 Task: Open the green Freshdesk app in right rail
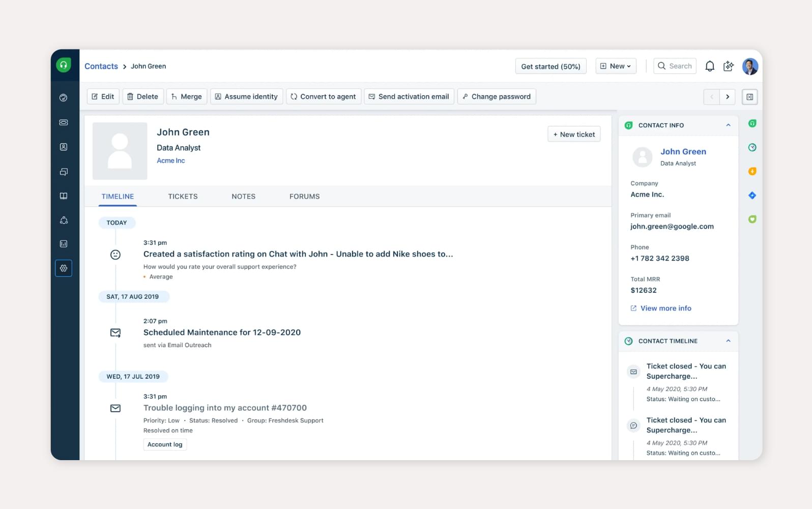(752, 123)
